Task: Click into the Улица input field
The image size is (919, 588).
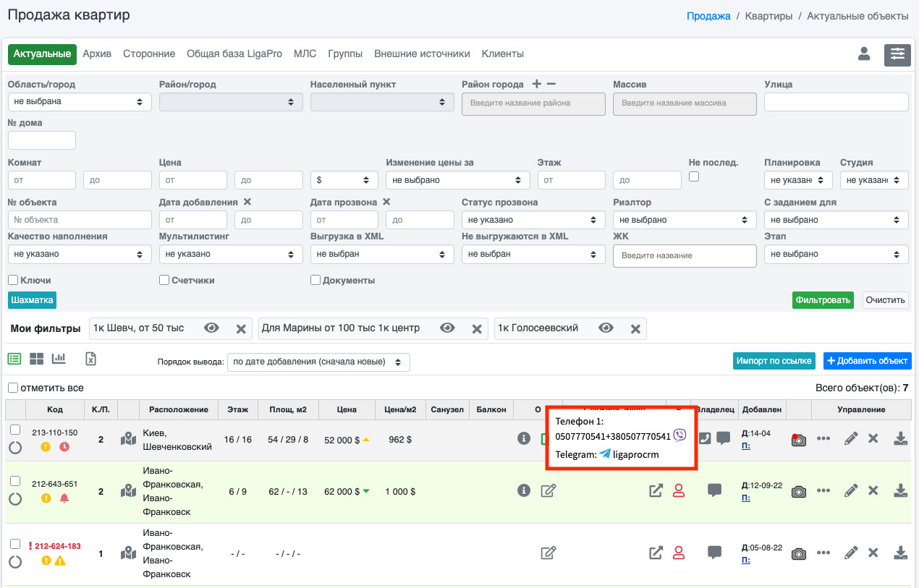Action: pos(836,102)
